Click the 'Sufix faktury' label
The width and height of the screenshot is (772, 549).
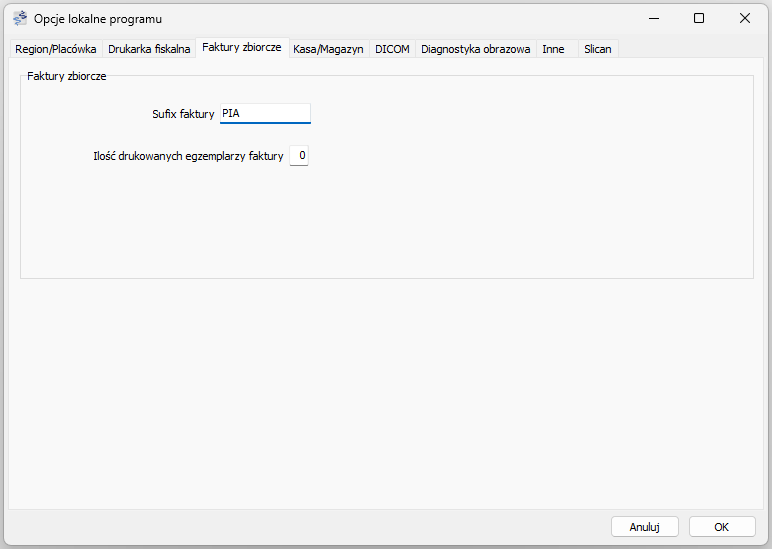[183, 114]
